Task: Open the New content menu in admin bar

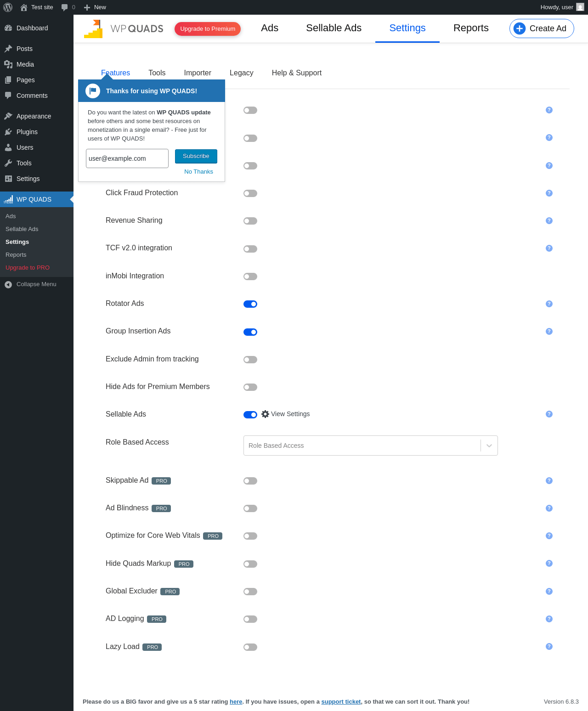Action: coord(95,7)
